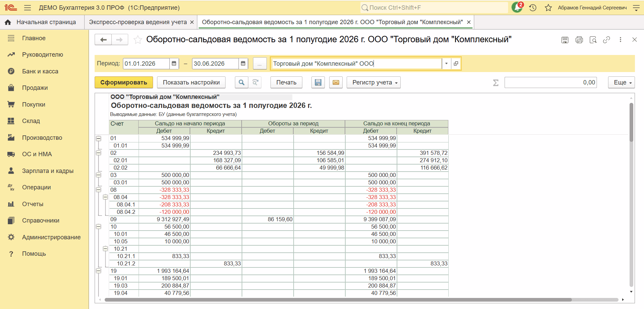
Task: Click the Печать button
Action: tap(286, 82)
